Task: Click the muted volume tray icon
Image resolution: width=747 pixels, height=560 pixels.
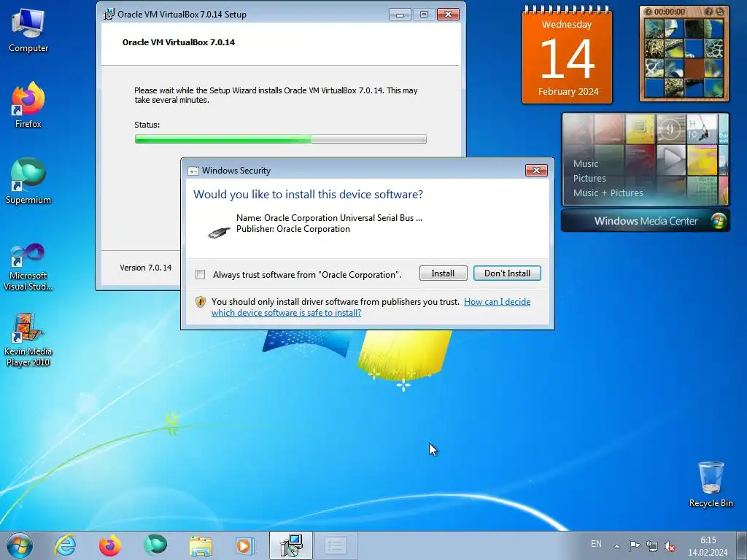Action: (x=670, y=545)
